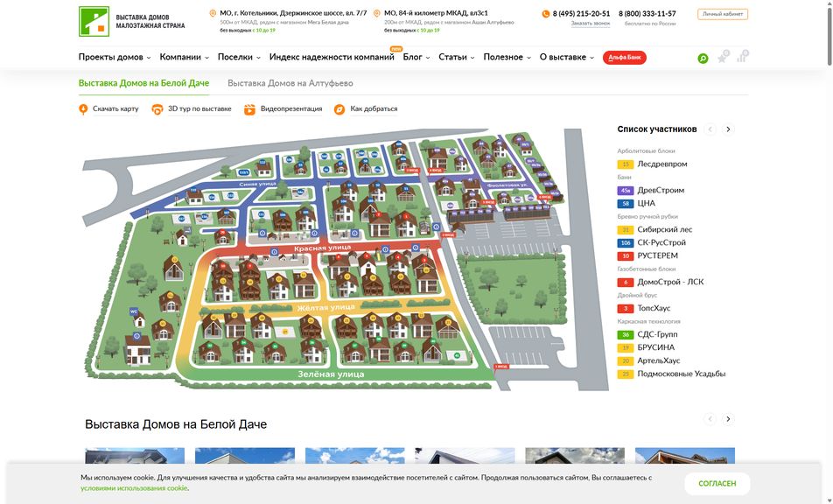Open favorites star icon in header
833x504 pixels.
[723, 58]
